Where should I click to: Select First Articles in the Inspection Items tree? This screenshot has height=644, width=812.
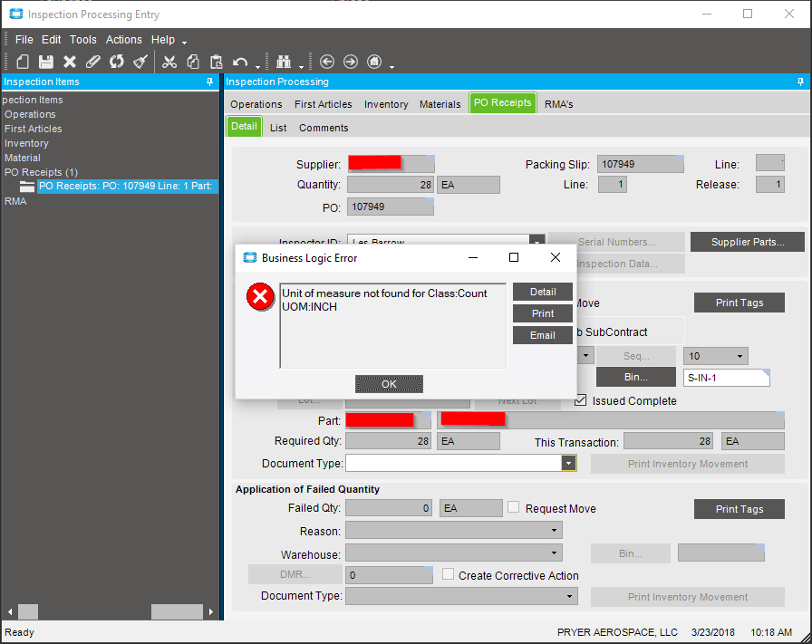pyautogui.click(x=34, y=129)
